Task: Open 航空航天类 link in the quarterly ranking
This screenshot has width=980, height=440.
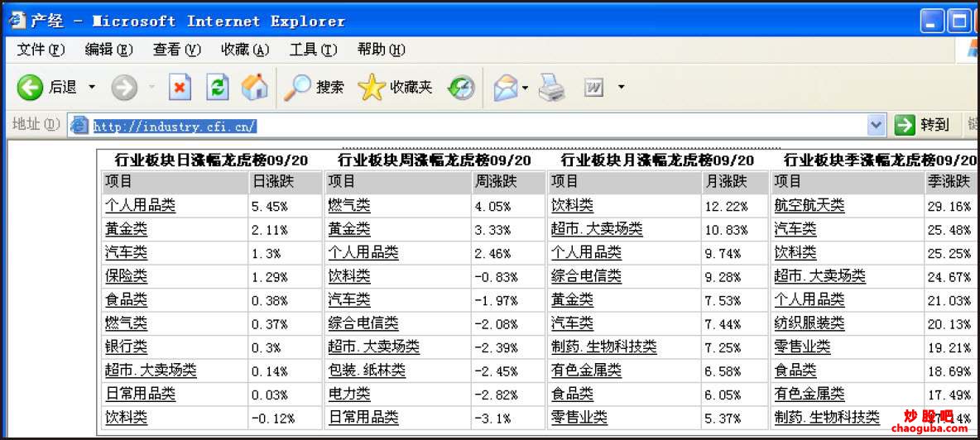Action: 809,205
